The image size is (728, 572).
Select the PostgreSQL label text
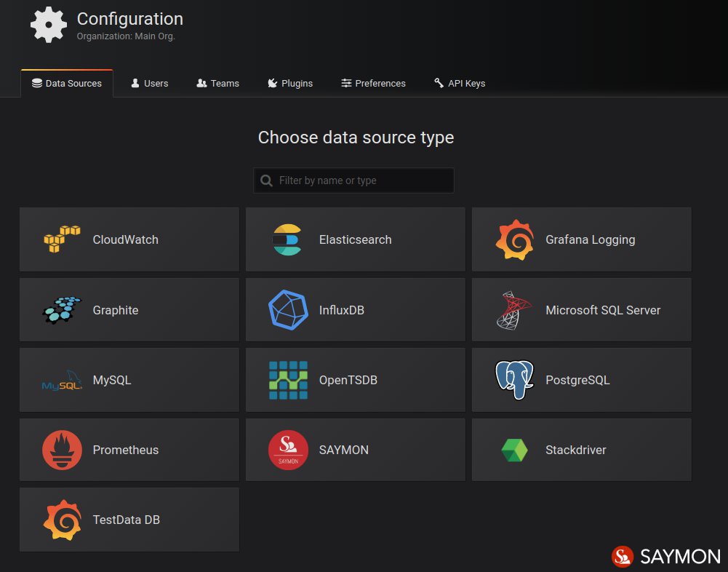[577, 380]
